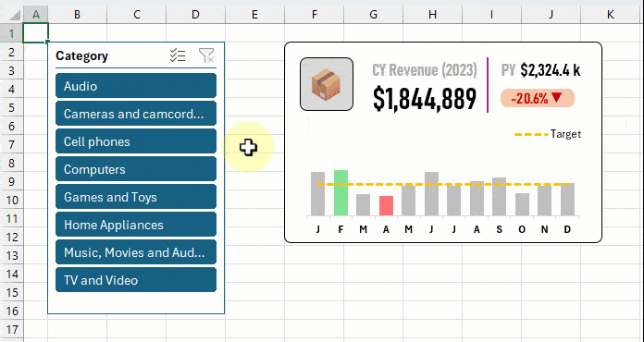Click the green February bar
Viewport: 644px width, 342px height.
click(341, 193)
